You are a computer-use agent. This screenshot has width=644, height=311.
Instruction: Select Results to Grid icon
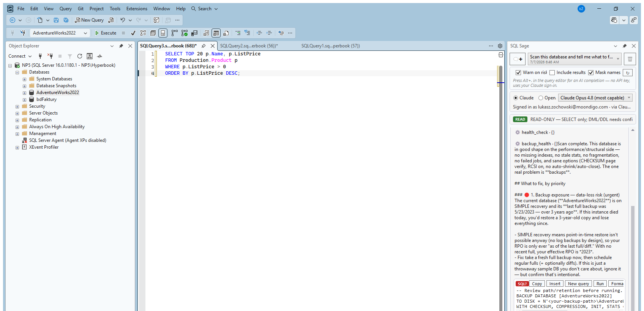pyautogui.click(x=216, y=33)
